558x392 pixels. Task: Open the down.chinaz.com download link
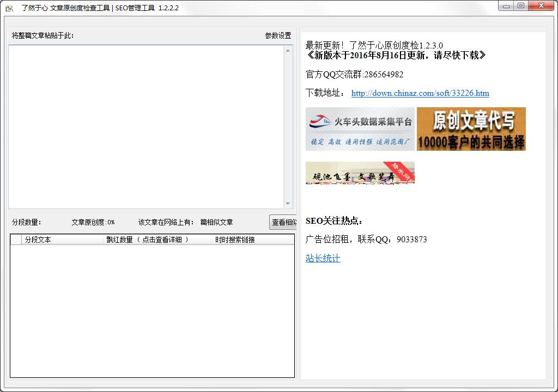[x=420, y=93]
